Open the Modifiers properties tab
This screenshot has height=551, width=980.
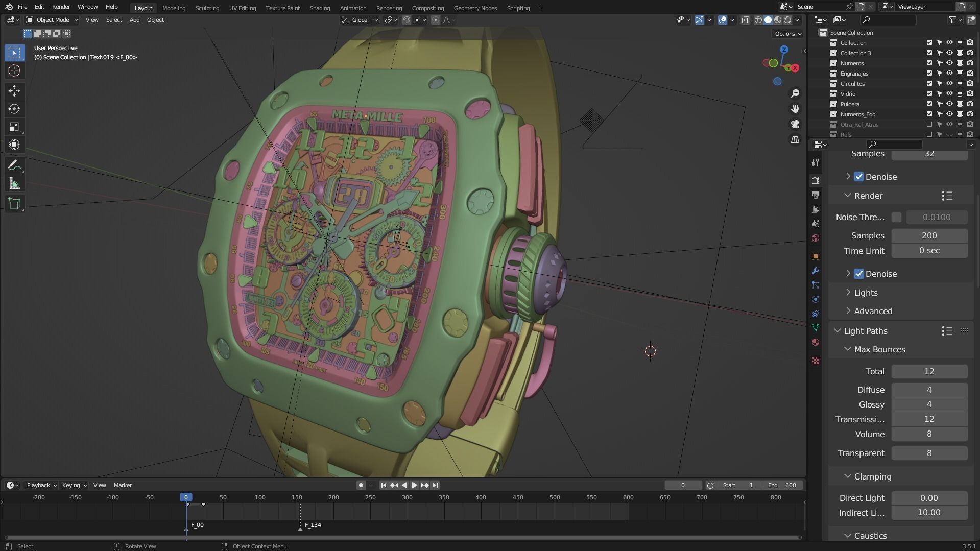tap(816, 271)
